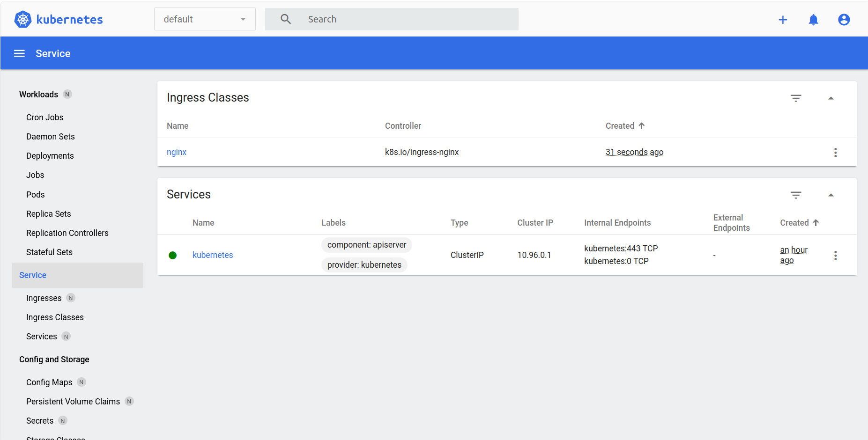The height and width of the screenshot is (440, 868).
Task: Click the Internal Endpoints column header
Action: [x=617, y=223]
